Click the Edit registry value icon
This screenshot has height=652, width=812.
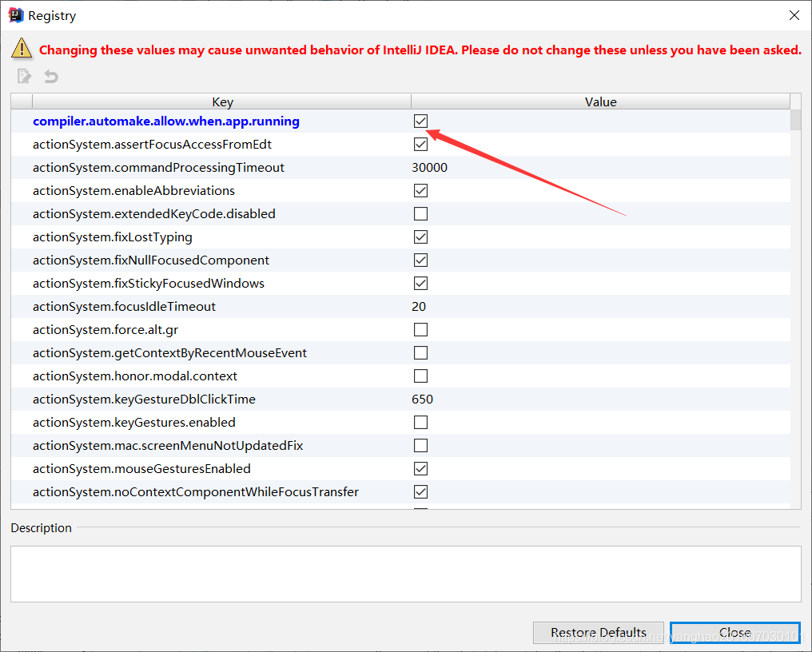[24, 76]
